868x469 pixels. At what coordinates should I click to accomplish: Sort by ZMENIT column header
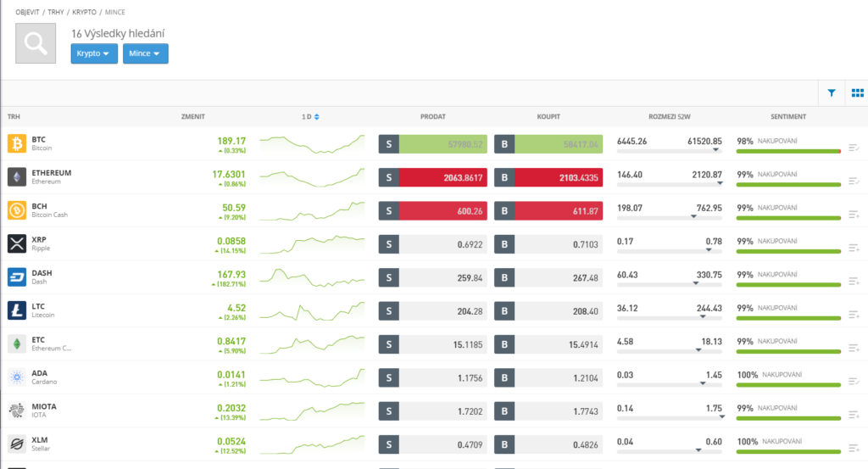point(193,117)
